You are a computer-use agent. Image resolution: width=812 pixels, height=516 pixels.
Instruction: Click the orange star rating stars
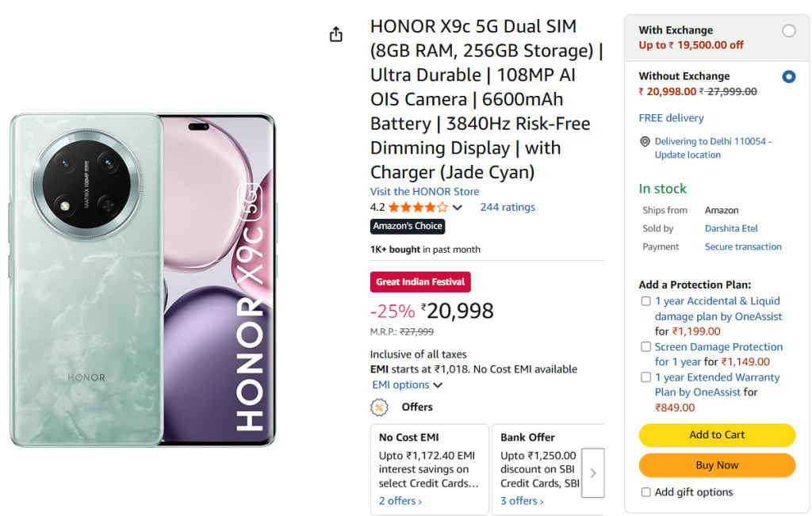(416, 207)
